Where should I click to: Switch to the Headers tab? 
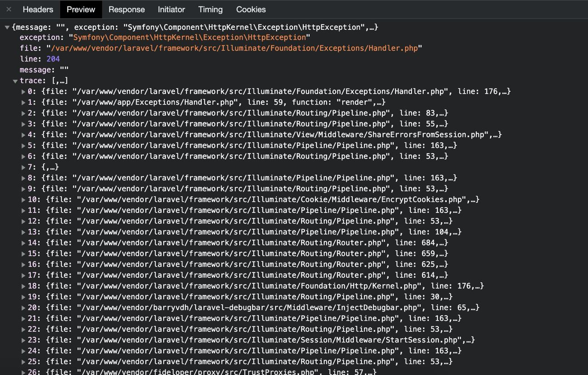coord(38,9)
